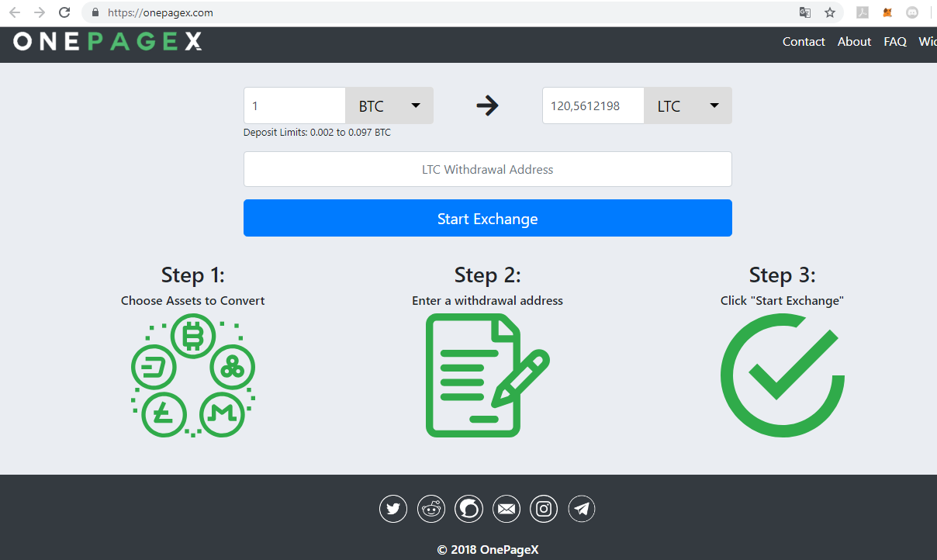
Task: Open the About page
Action: point(854,42)
